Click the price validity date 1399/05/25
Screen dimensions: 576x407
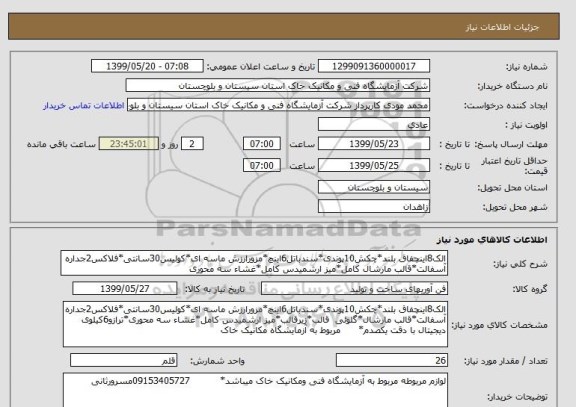pos(374,165)
